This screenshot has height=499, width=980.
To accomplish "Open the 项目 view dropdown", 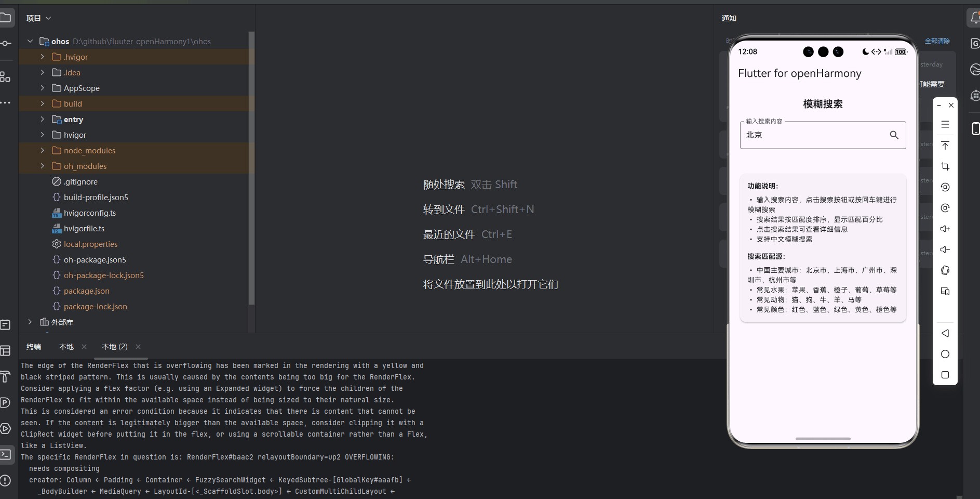I will (x=39, y=18).
